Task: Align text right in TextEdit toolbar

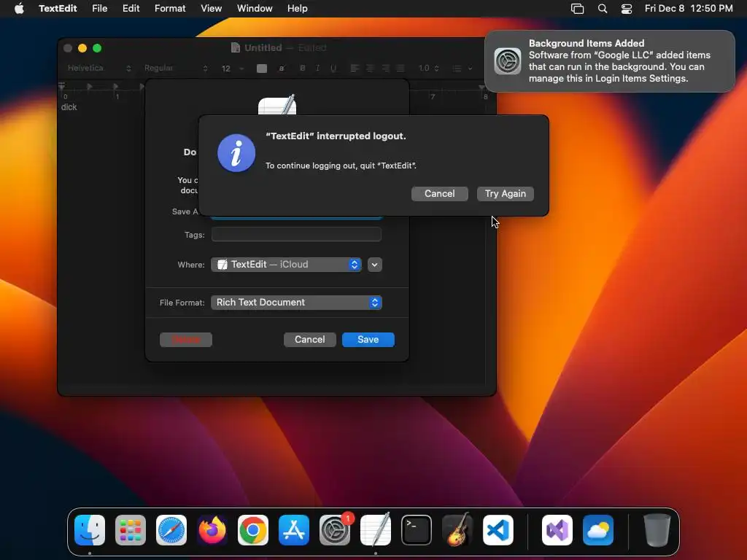Action: tap(385, 68)
